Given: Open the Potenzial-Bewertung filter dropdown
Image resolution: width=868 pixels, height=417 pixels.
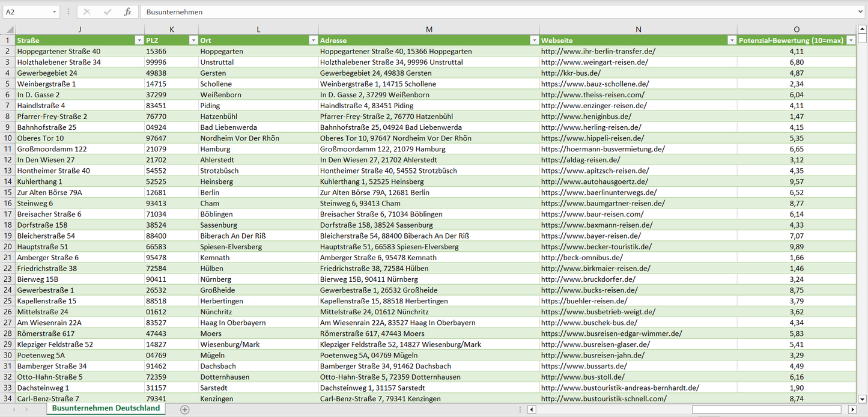Looking at the screenshot, I should point(851,40).
